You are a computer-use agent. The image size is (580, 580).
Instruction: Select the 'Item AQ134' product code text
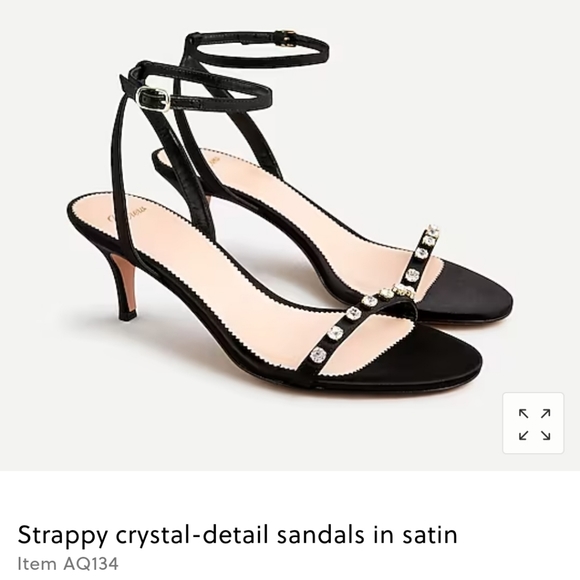tap(68, 564)
